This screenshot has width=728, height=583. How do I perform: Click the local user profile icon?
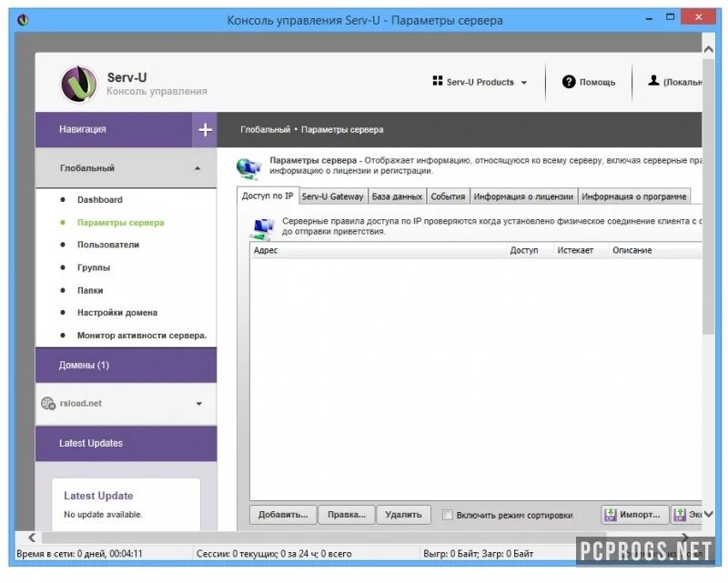(653, 80)
